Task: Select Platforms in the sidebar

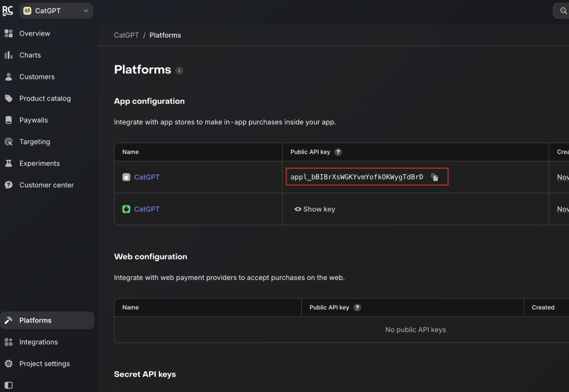Action: (47, 320)
